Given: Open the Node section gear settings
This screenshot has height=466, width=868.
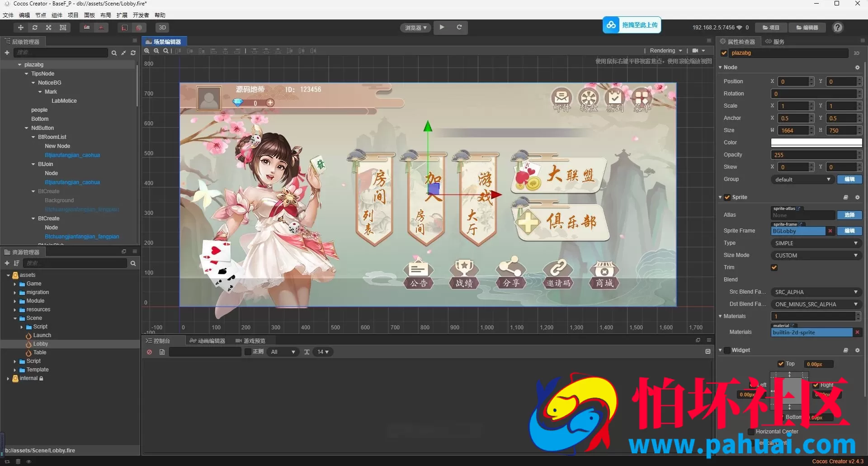Looking at the screenshot, I should pyautogui.click(x=857, y=67).
